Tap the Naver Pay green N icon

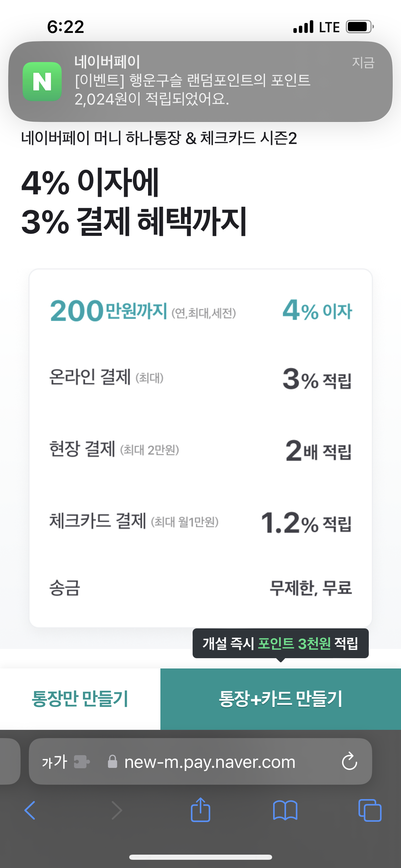42,82
